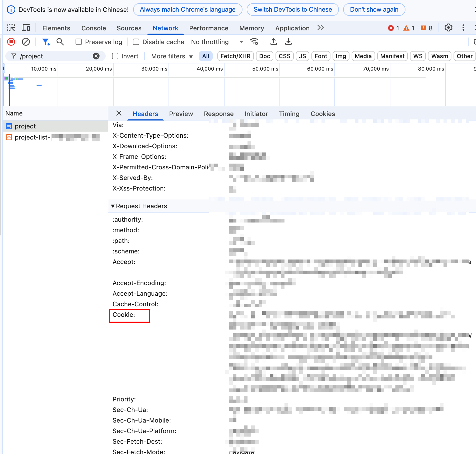Enable the Preserve log checkbox
This screenshot has width=476, height=454.
coord(78,42)
